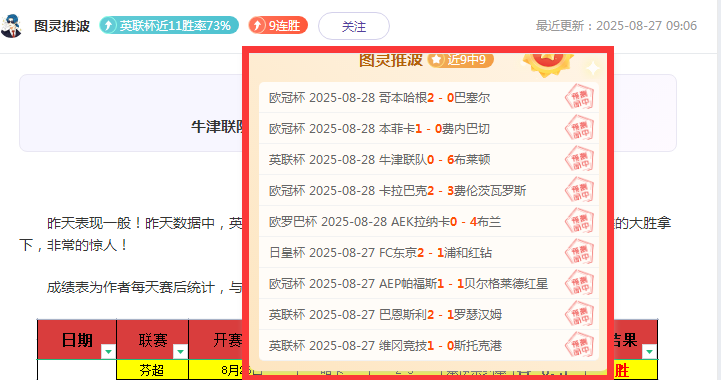The width and height of the screenshot is (721, 380).
Task: Click hit stamp on 维冈竞技 row
Action: [x=579, y=345]
